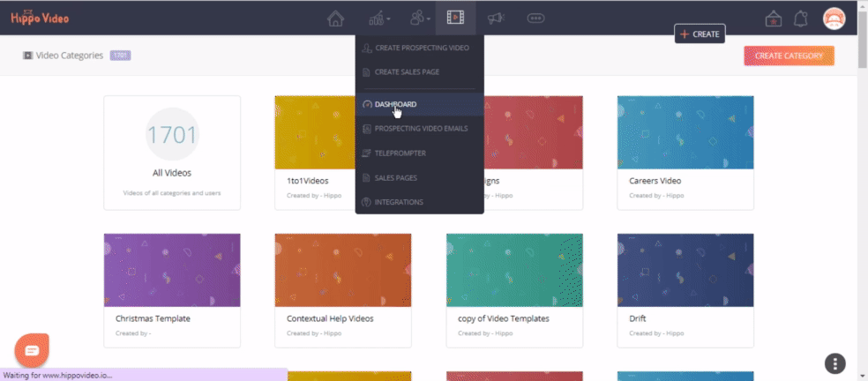This screenshot has width=868, height=381.
Task: Click the Video Categories heading icon
Action: pos(27,56)
